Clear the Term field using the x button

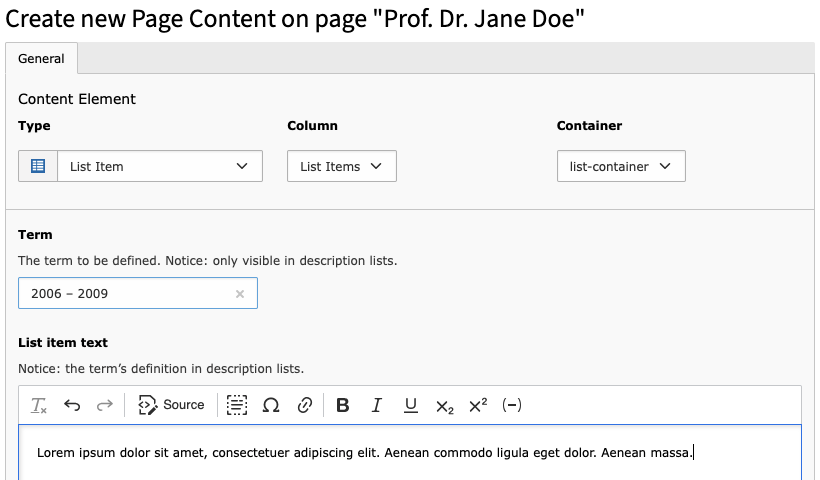click(x=240, y=294)
